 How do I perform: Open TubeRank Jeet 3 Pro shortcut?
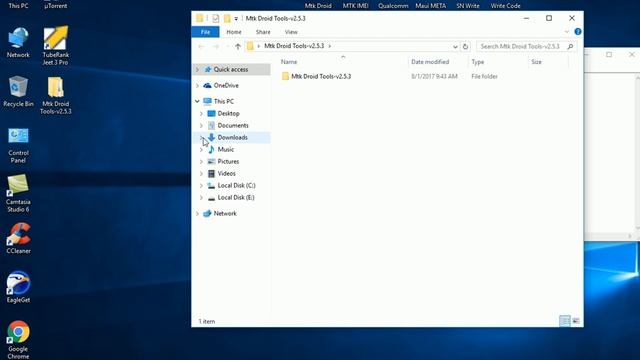point(56,46)
